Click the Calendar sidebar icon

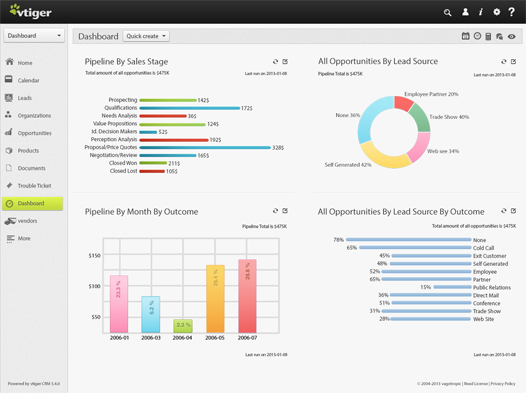coord(9,79)
